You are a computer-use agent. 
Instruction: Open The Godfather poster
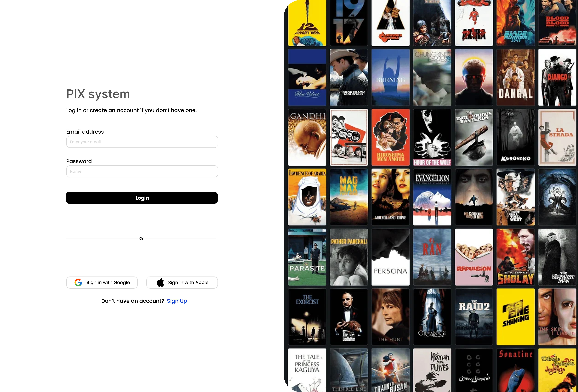(349, 317)
